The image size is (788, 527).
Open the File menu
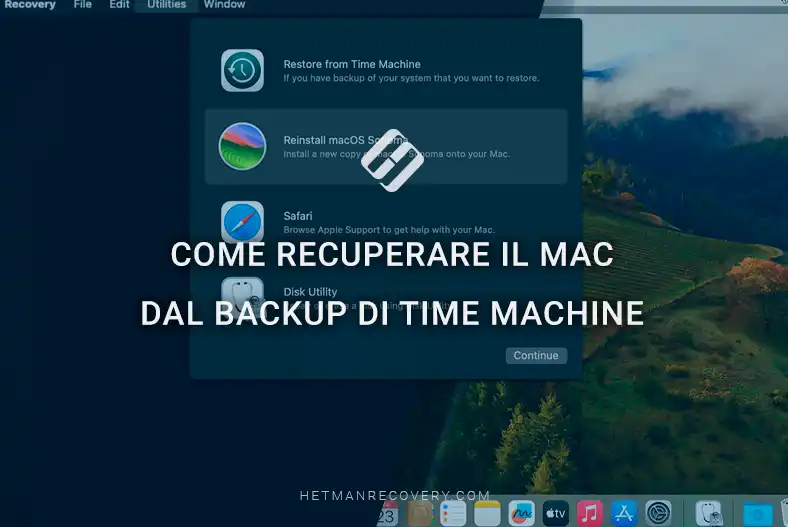[x=83, y=5]
